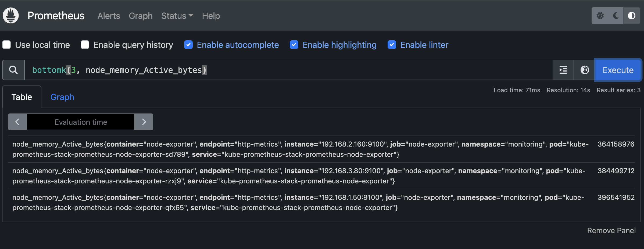Select browser-preferred theme contrast icon
This screenshot has height=249, width=644.
tap(632, 16)
